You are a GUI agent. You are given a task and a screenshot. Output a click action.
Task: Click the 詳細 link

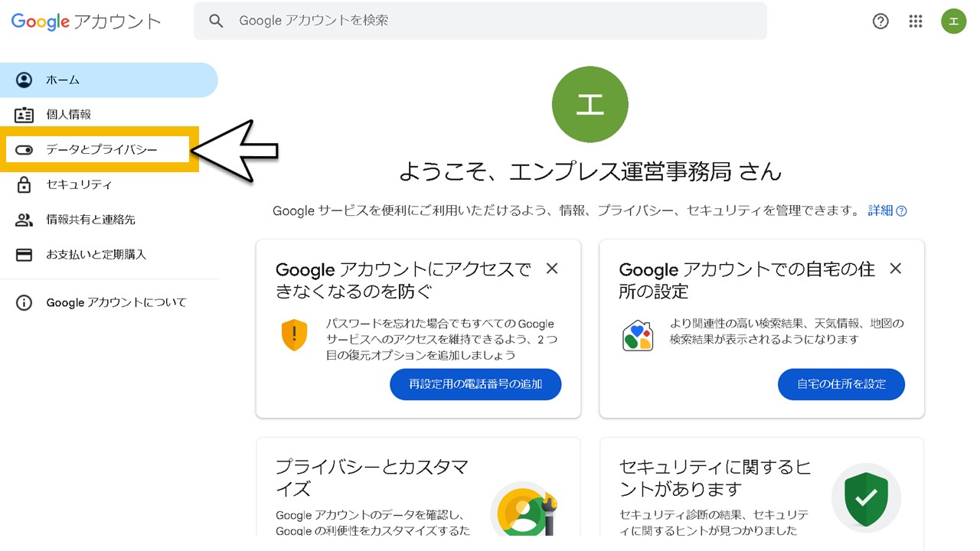pos(879,210)
